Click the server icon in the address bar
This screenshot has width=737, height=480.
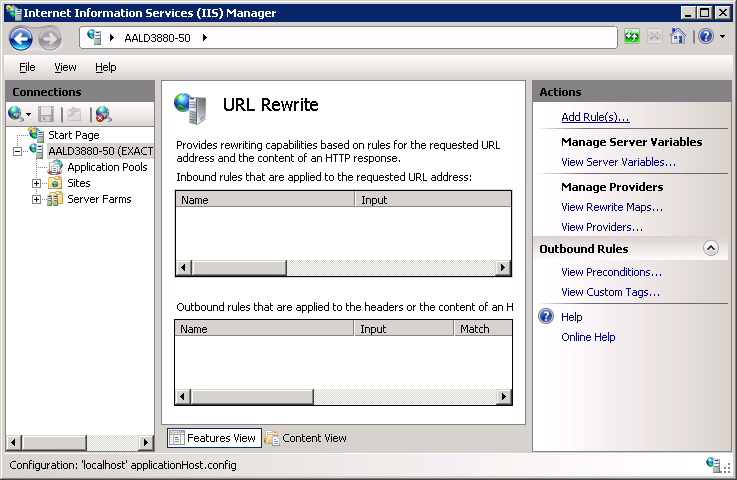tap(94, 37)
